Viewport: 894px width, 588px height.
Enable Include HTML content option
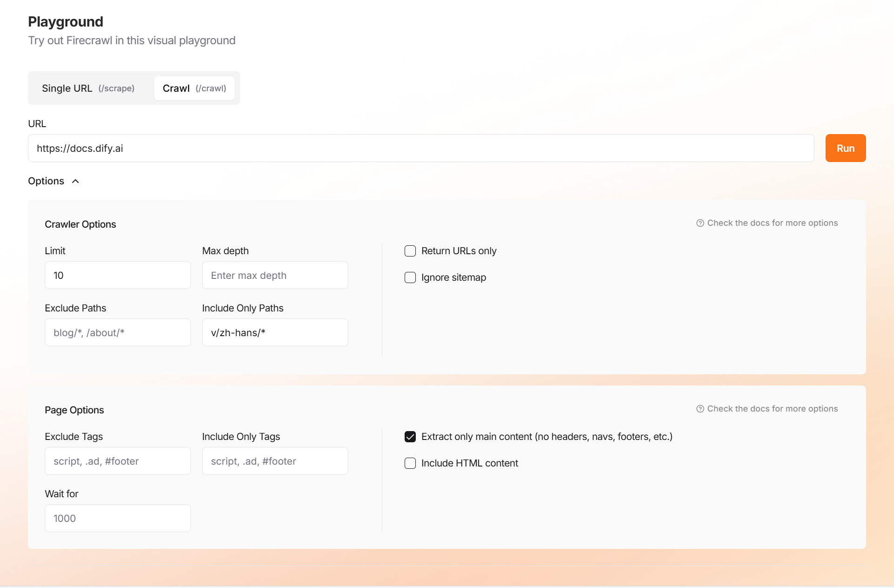[410, 463]
